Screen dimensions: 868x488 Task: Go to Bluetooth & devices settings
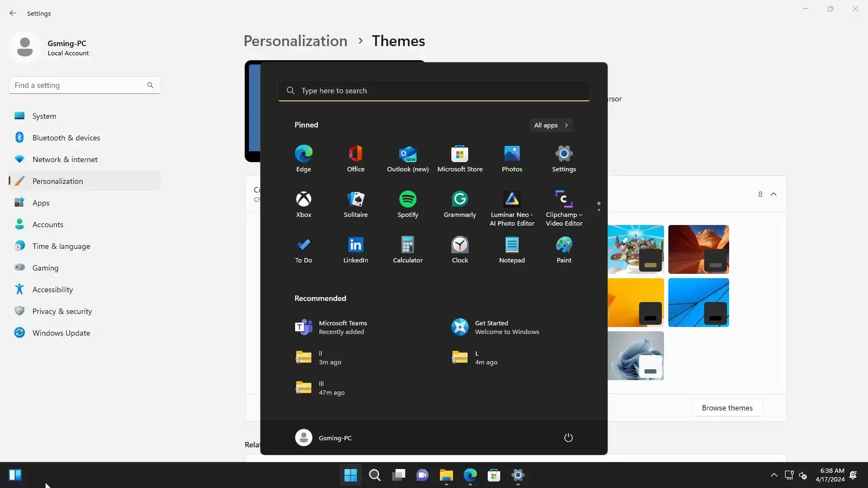(85, 138)
